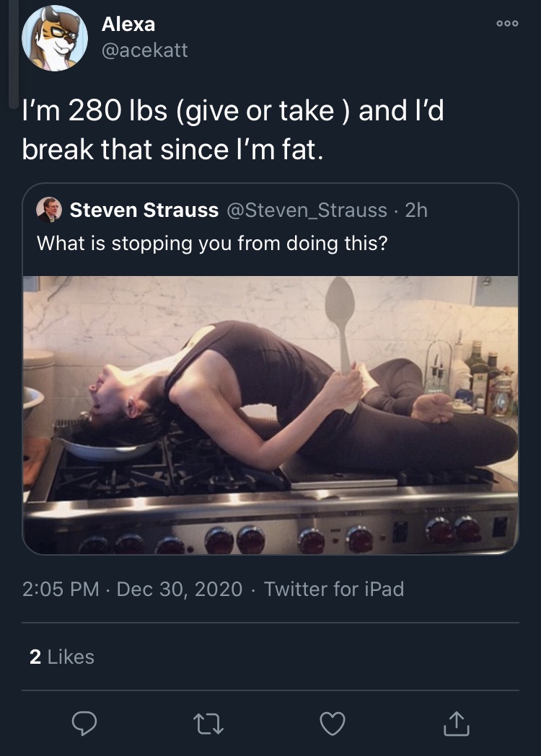Image resolution: width=541 pixels, height=756 pixels.
Task: Open the quoted tweet's 2h timestamp
Action: (416, 210)
